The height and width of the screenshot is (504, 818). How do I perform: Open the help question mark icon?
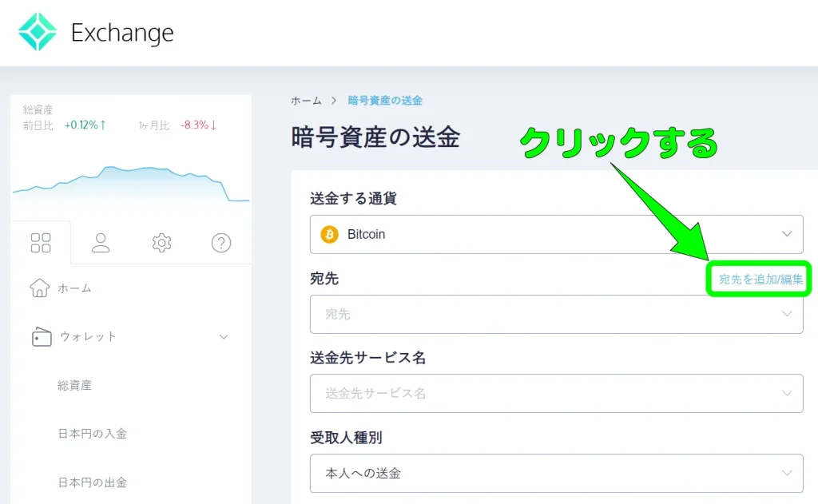tap(221, 243)
